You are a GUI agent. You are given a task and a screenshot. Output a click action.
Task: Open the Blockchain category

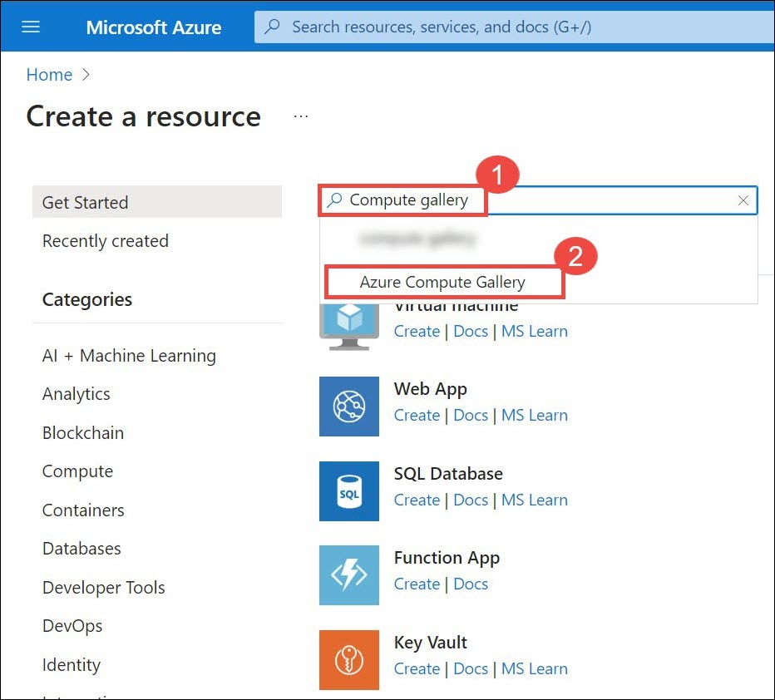coord(83,433)
